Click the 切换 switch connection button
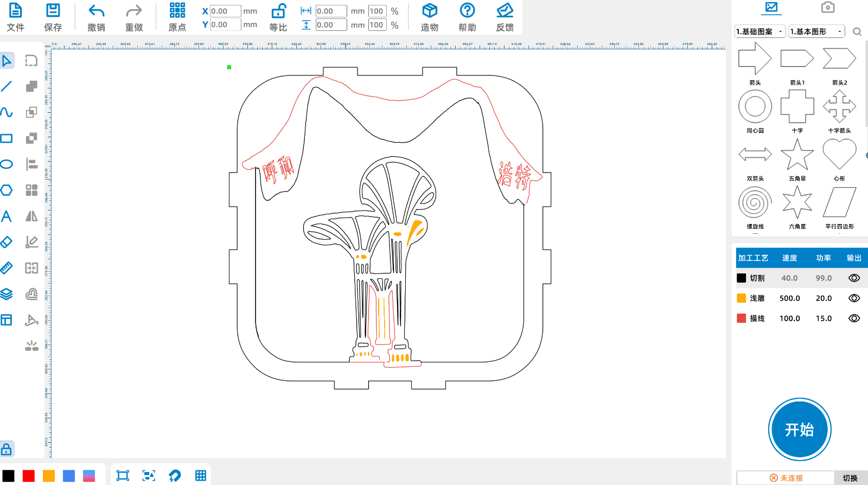 tap(850, 478)
